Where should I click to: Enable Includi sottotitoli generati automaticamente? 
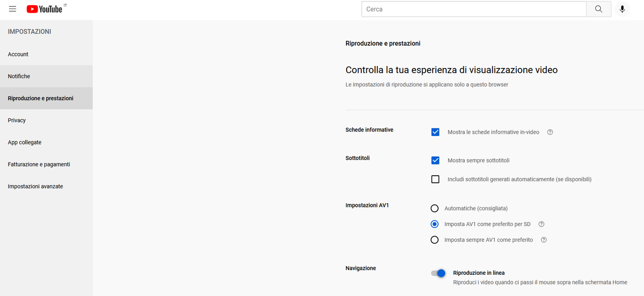pos(436,179)
